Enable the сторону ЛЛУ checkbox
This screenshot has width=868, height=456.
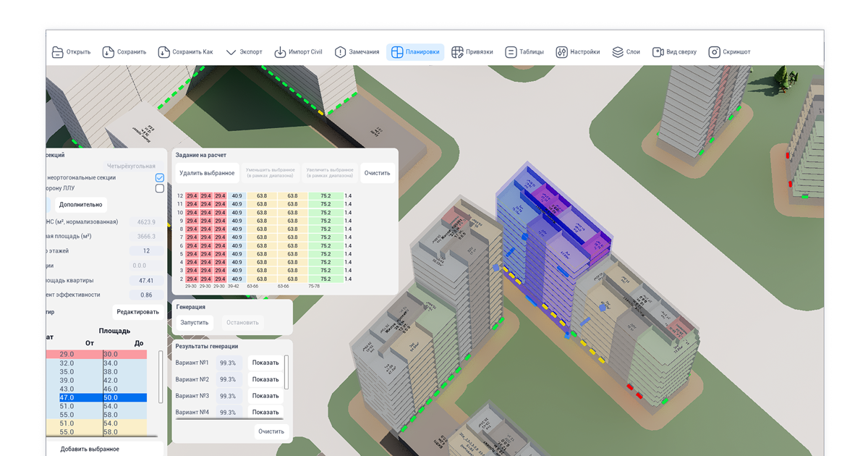(160, 188)
